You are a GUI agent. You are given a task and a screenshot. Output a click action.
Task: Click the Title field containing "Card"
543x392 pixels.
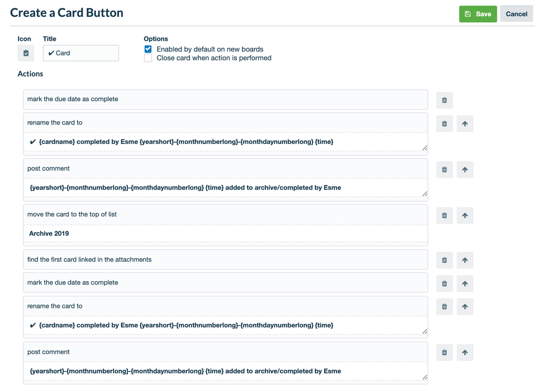[x=80, y=53]
